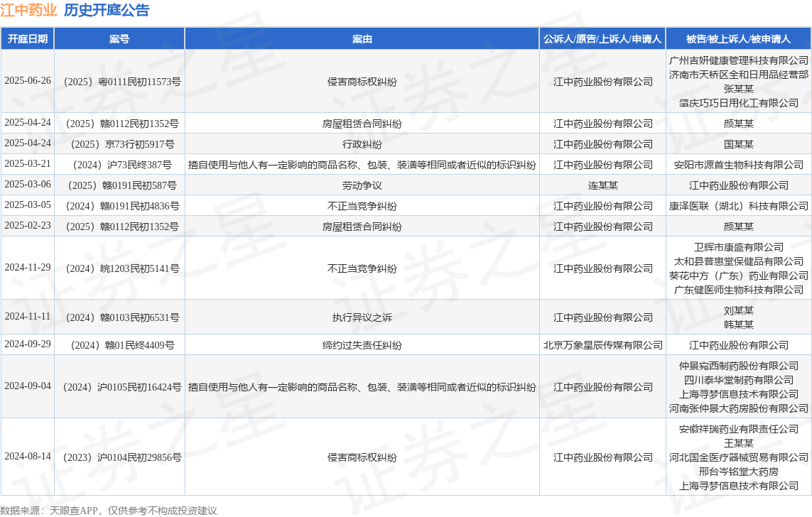Viewport: 812px width, 517px height.
Task: Click case number (2025)京73行初5917号
Action: (119, 144)
